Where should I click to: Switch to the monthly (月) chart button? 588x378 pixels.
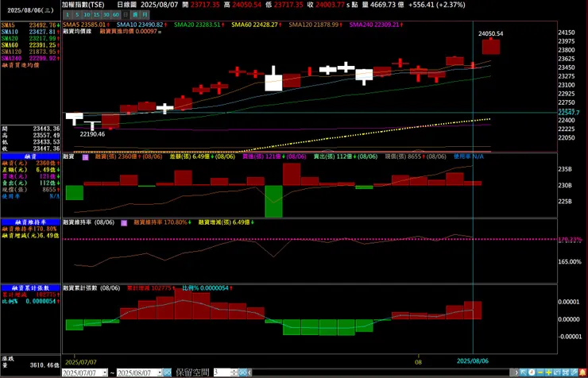click(x=145, y=14)
